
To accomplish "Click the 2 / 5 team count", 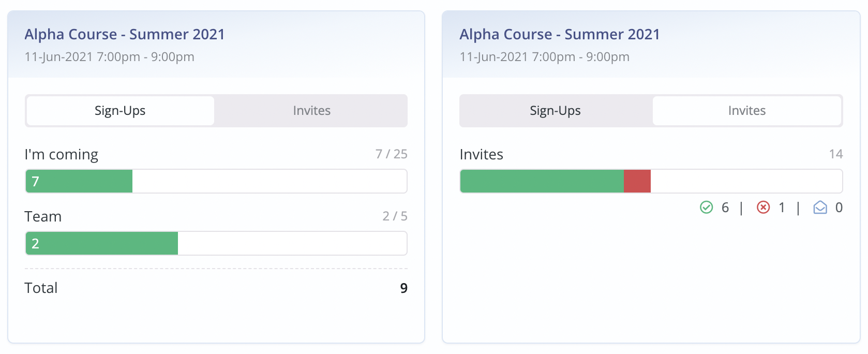I will [x=395, y=216].
